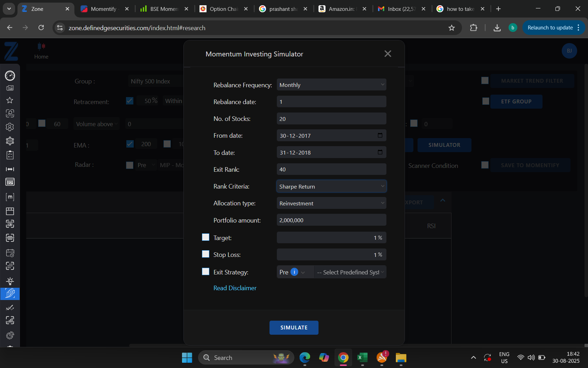The height and width of the screenshot is (368, 588).
Task: Enable the Stop Loss checkbox
Action: 205,254
